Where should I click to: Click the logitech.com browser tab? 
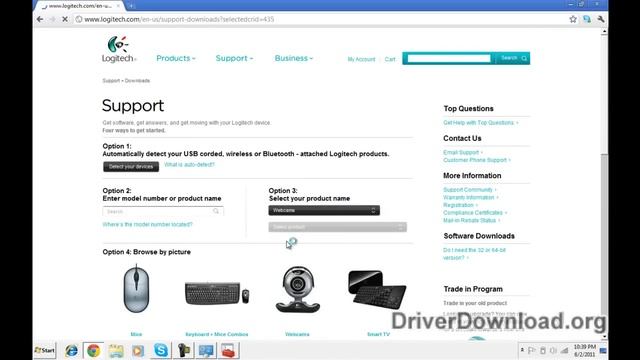[x=80, y=6]
